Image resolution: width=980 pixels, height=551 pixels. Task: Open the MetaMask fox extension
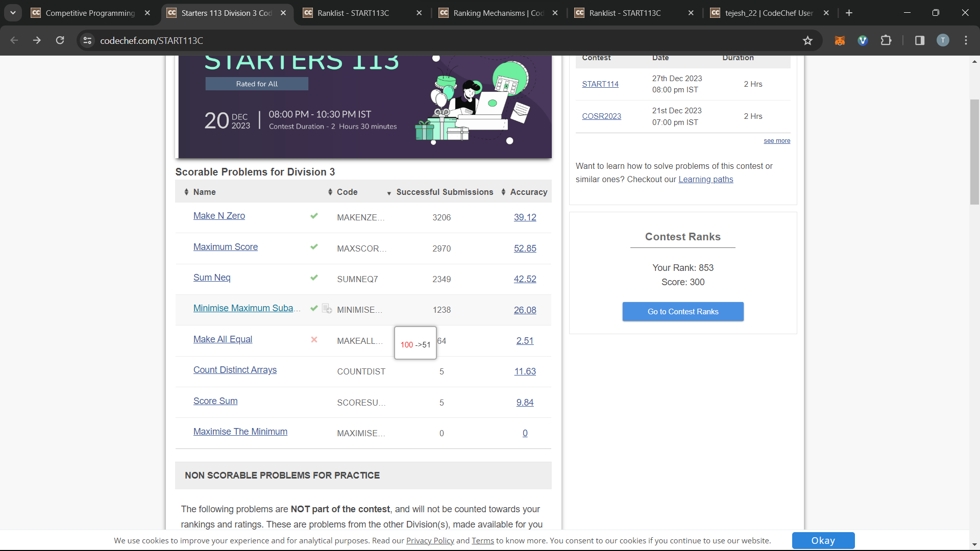(x=840, y=40)
